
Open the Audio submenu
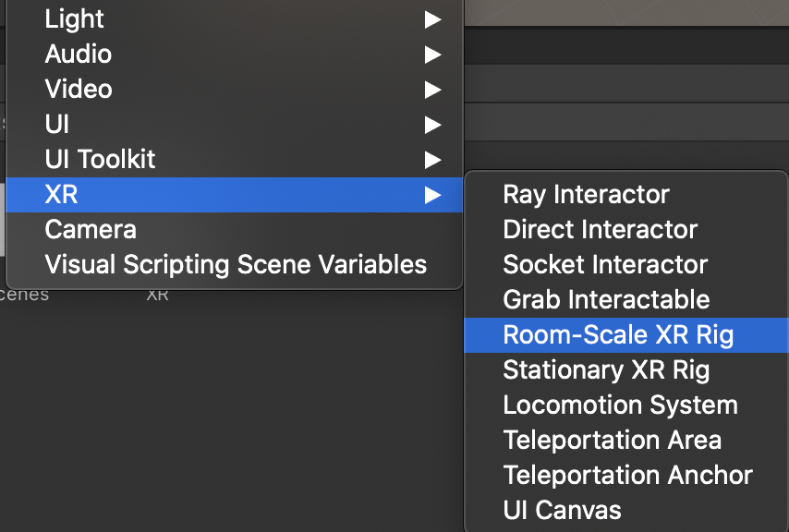click(x=234, y=54)
